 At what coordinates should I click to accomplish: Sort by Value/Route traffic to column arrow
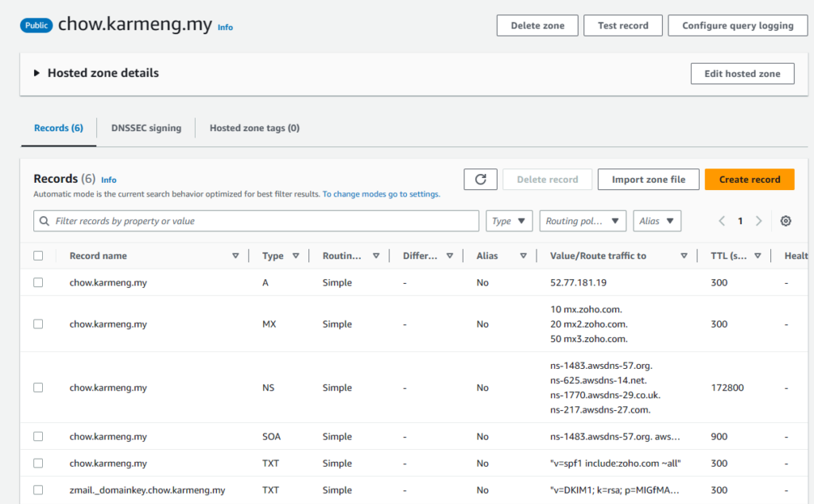point(684,256)
